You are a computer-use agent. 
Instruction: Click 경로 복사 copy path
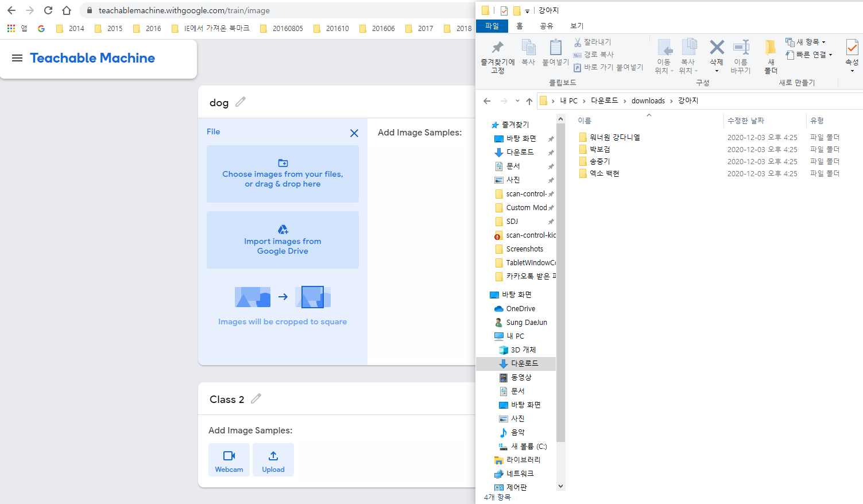[x=594, y=55]
